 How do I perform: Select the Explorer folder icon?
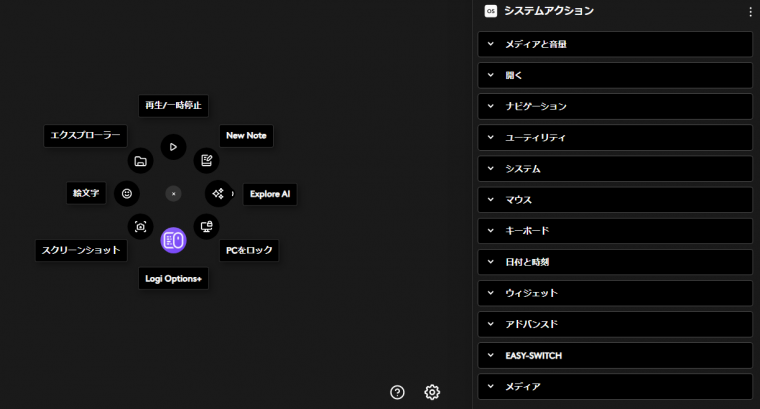140,160
